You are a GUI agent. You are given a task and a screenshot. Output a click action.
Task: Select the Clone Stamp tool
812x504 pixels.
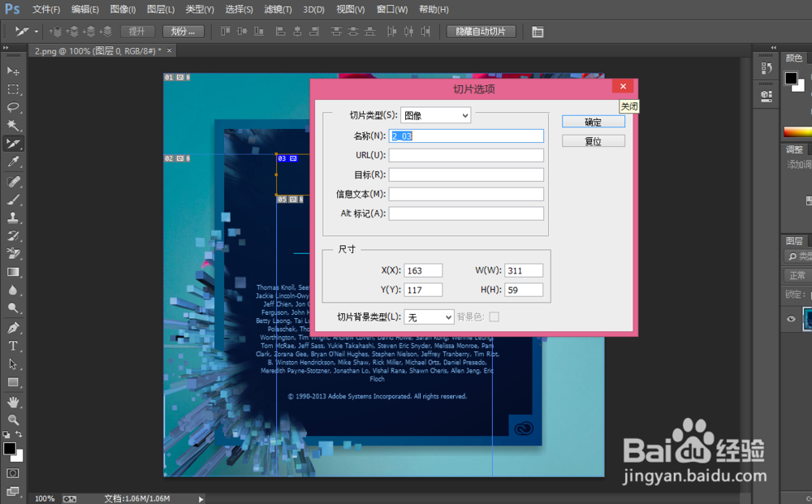(x=13, y=218)
